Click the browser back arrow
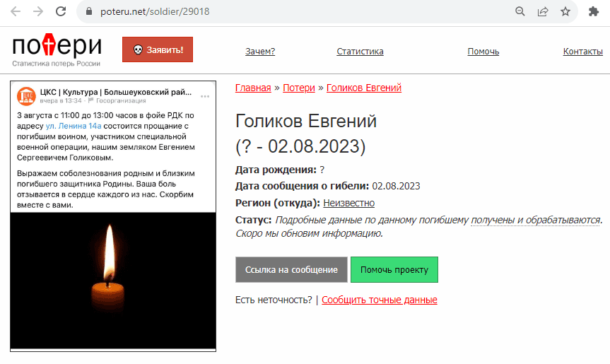 pyautogui.click(x=16, y=11)
